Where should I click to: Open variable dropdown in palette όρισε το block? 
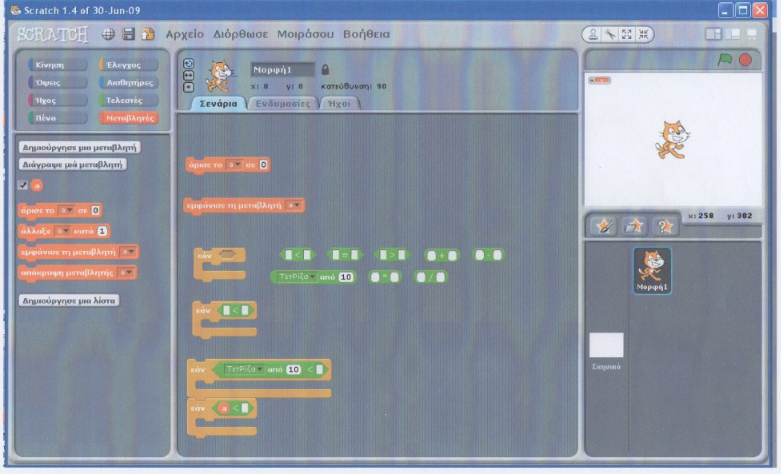click(x=66, y=211)
